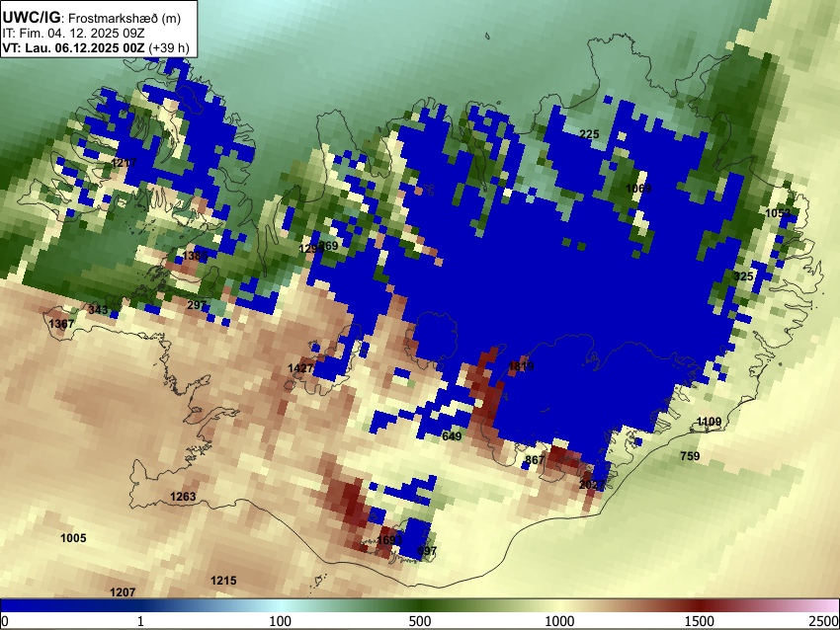Click the map value 1215
This screenshot has height=630, width=840.
pos(223,581)
